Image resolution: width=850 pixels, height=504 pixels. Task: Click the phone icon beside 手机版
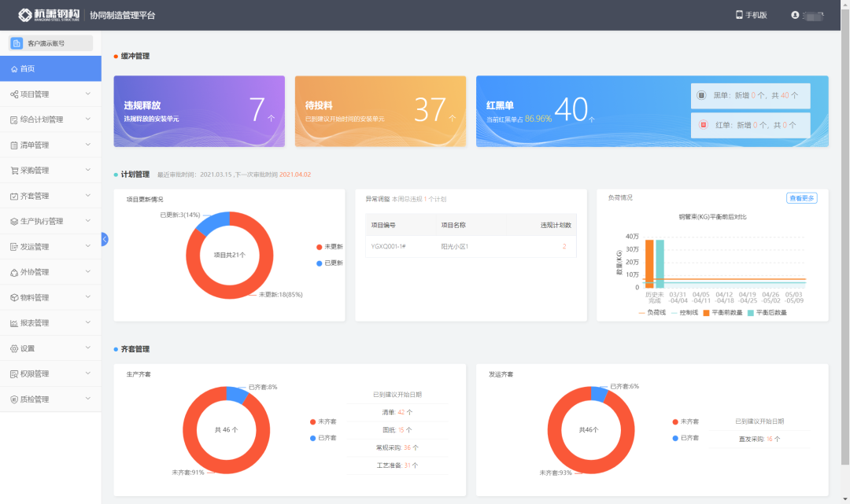pyautogui.click(x=739, y=15)
